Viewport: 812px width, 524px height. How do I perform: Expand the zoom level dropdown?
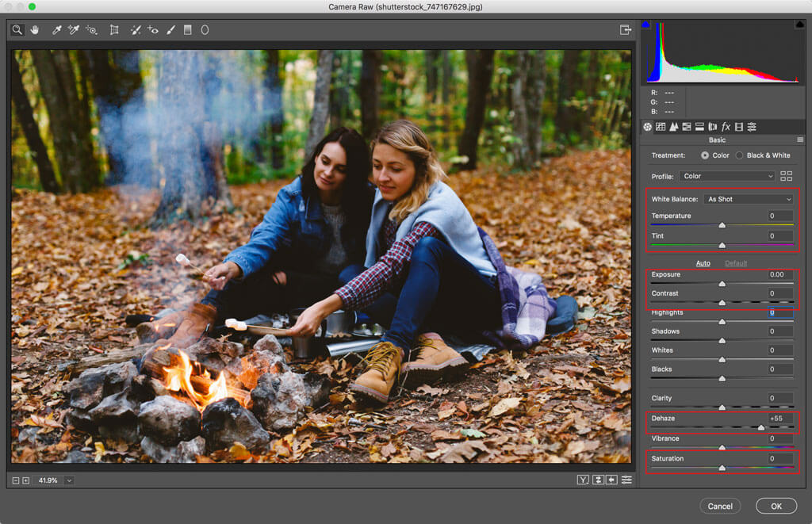coord(69,480)
